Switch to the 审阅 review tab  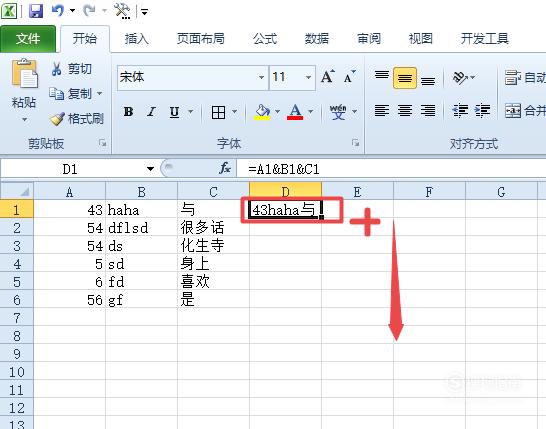[369, 39]
